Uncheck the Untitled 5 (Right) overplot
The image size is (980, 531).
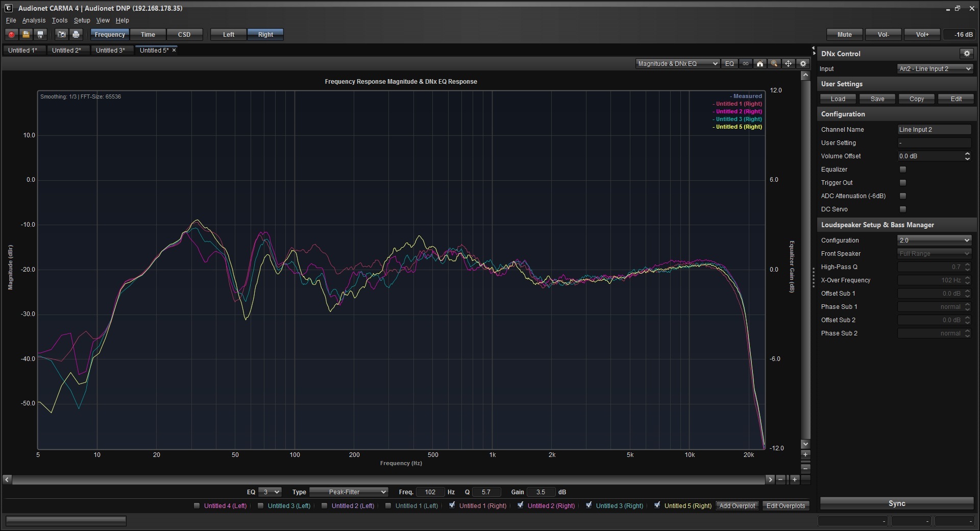pos(657,505)
